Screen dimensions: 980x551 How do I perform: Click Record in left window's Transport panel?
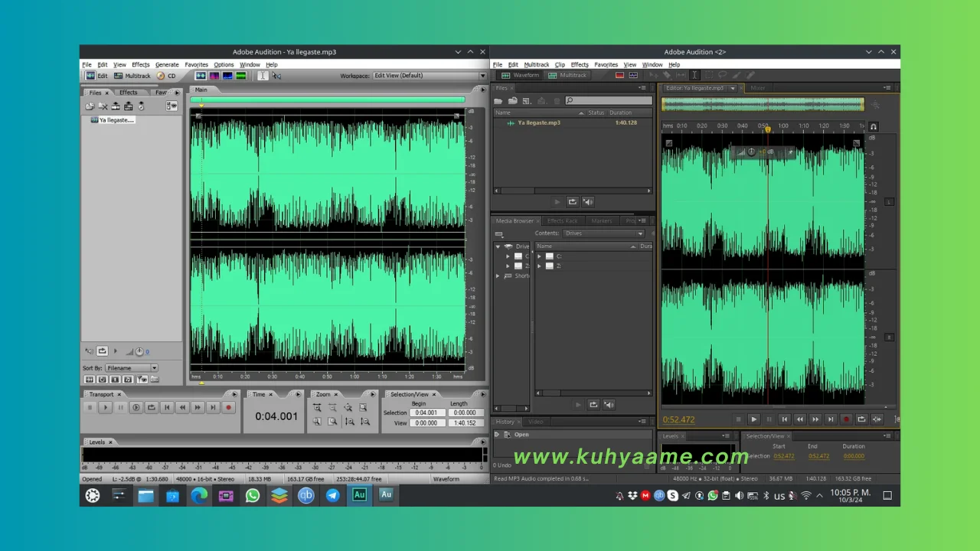[x=228, y=408]
